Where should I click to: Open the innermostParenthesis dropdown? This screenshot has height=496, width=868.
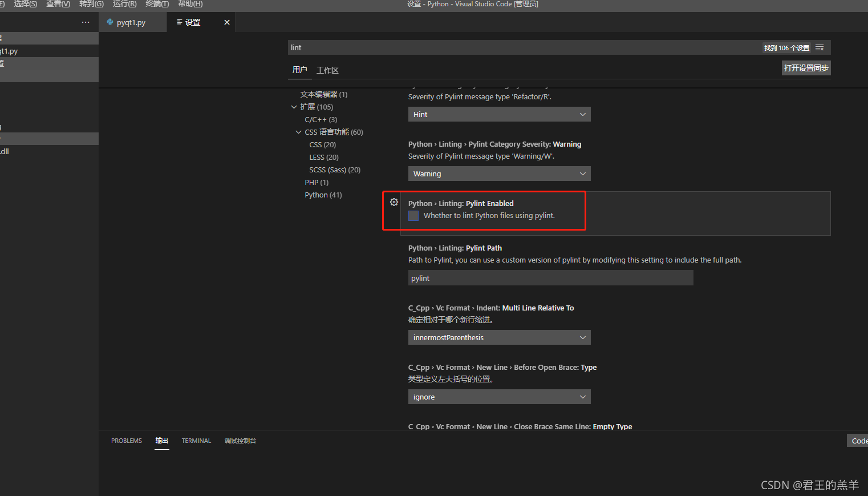[499, 337]
